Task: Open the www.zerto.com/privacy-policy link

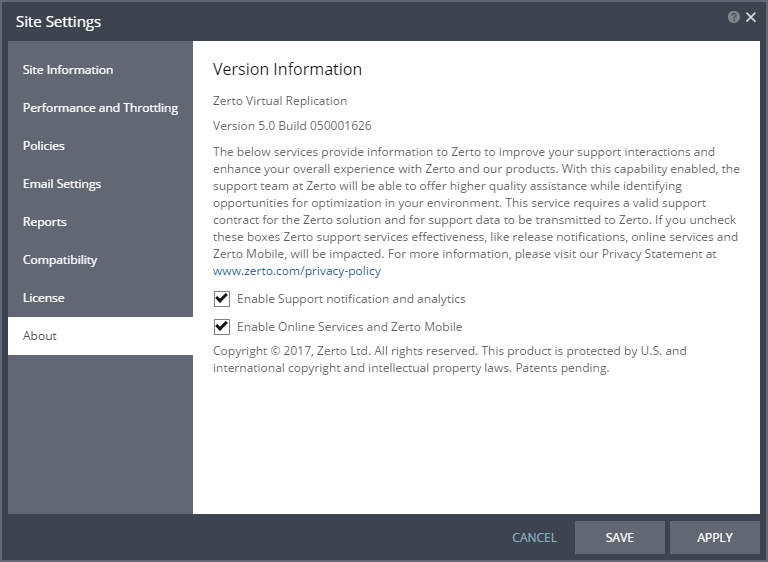Action: [297, 271]
